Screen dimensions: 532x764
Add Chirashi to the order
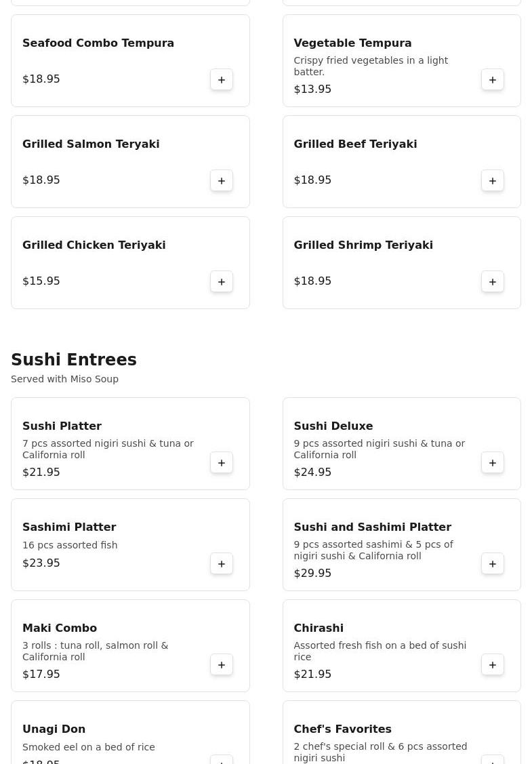[x=493, y=665]
